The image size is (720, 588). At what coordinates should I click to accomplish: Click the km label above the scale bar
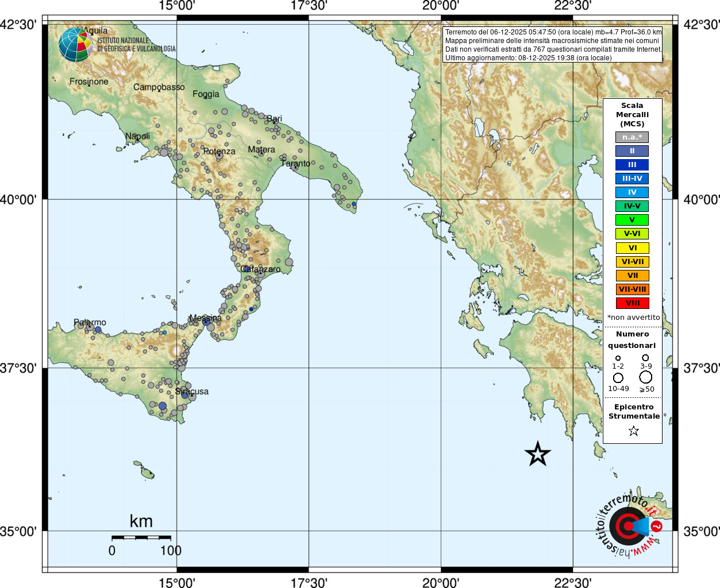pos(141,521)
